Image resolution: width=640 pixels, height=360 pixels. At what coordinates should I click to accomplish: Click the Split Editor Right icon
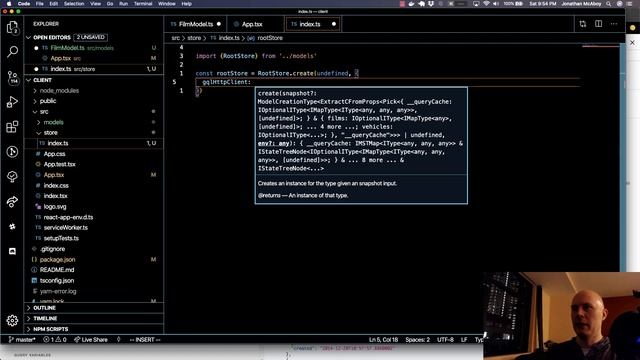pyautogui.click(x=598, y=24)
